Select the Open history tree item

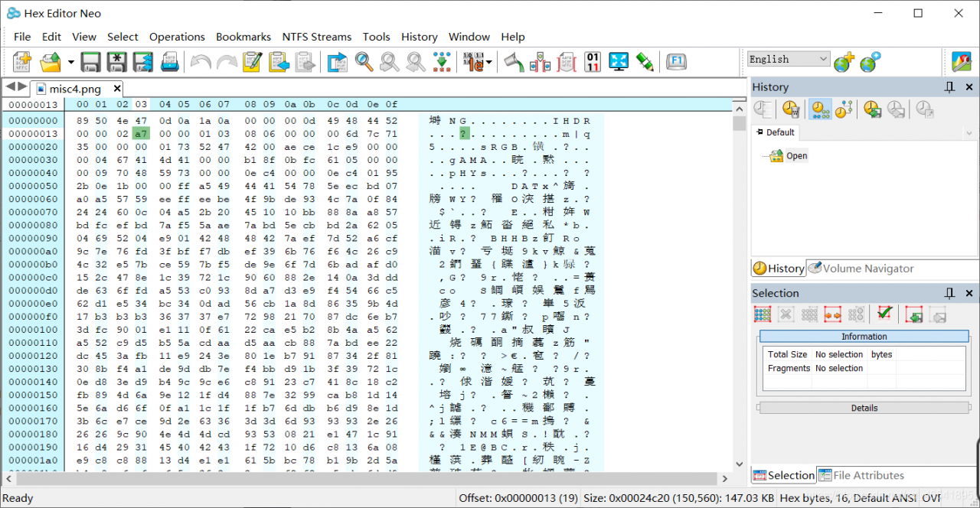coord(796,155)
